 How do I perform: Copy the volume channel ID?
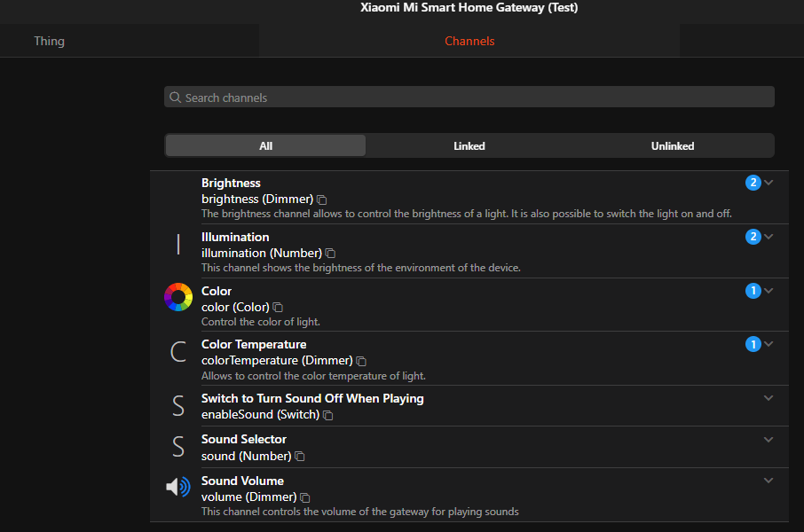pyautogui.click(x=305, y=498)
